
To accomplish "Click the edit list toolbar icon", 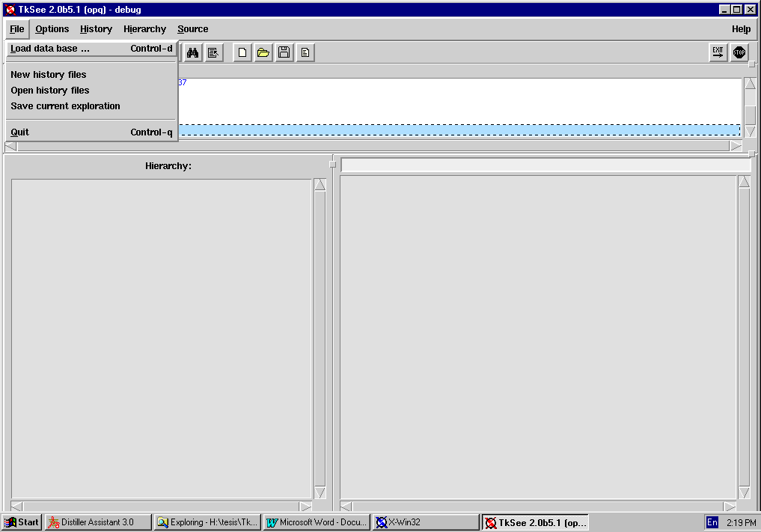I will [213, 52].
